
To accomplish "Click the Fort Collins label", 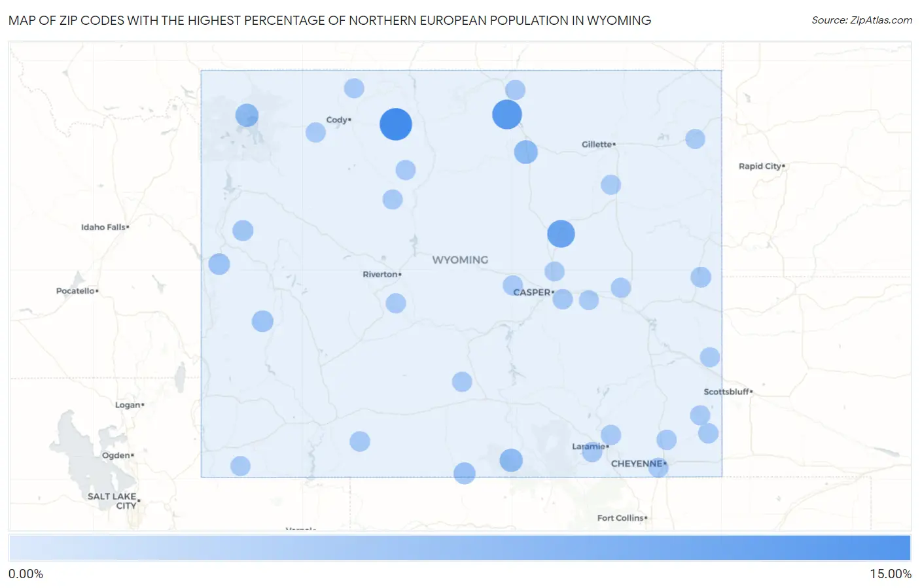I will pyautogui.click(x=621, y=518).
